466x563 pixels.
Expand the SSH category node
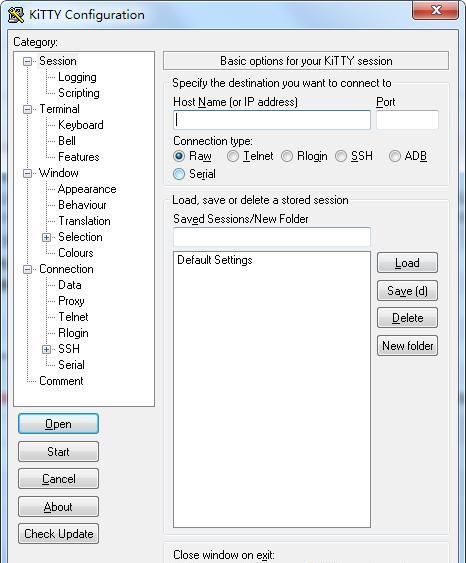[x=46, y=349]
